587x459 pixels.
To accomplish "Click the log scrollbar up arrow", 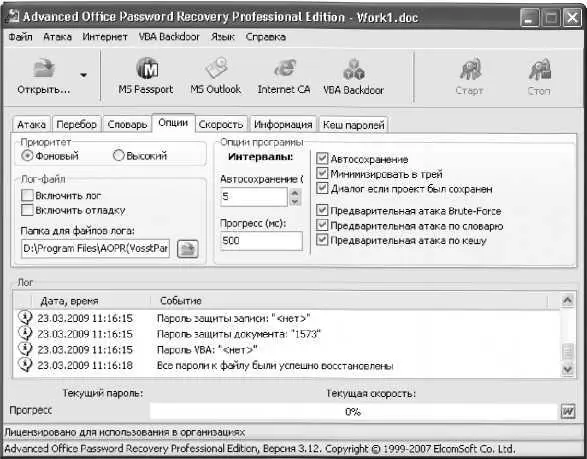I will 568,300.
